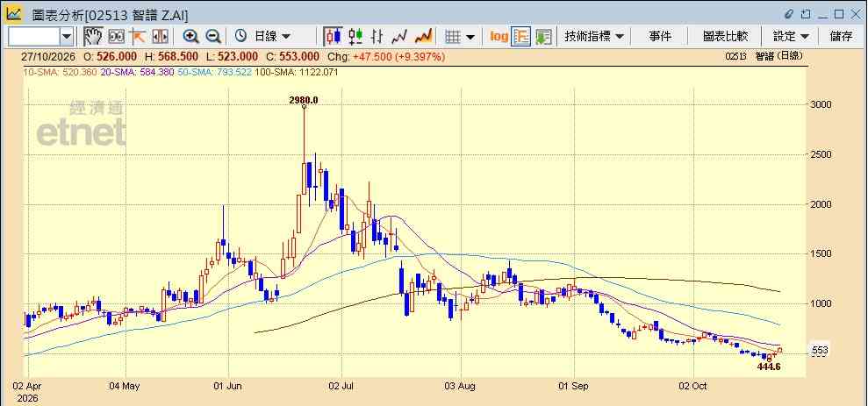Viewport: 868px width, 406px height.
Task: Click the chart analysis app icon
Action: pyautogui.click(x=14, y=14)
